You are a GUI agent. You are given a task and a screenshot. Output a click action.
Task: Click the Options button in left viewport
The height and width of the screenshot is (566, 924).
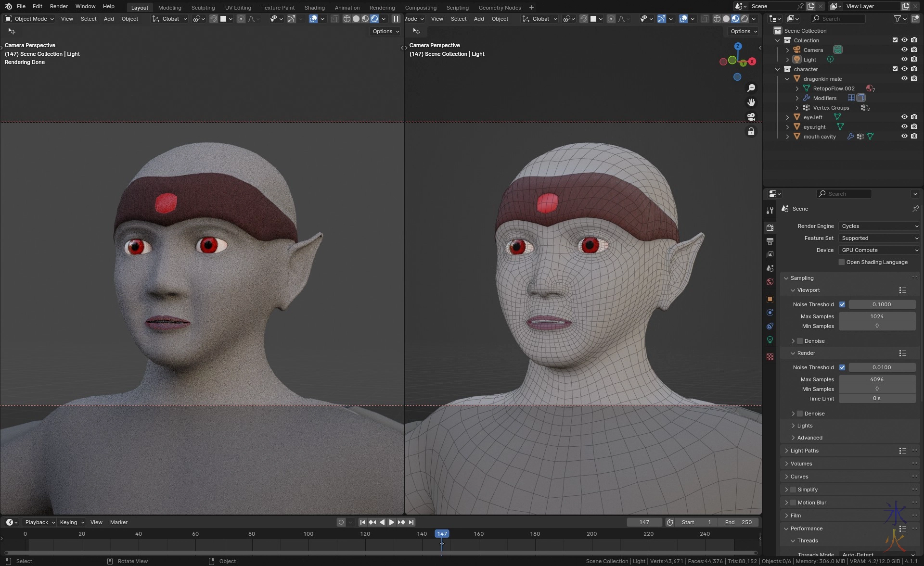click(x=386, y=31)
